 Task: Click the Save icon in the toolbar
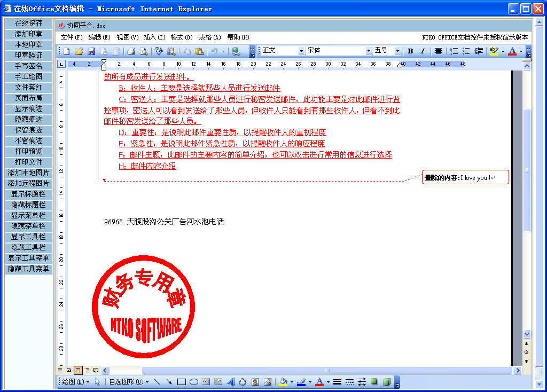91,51
